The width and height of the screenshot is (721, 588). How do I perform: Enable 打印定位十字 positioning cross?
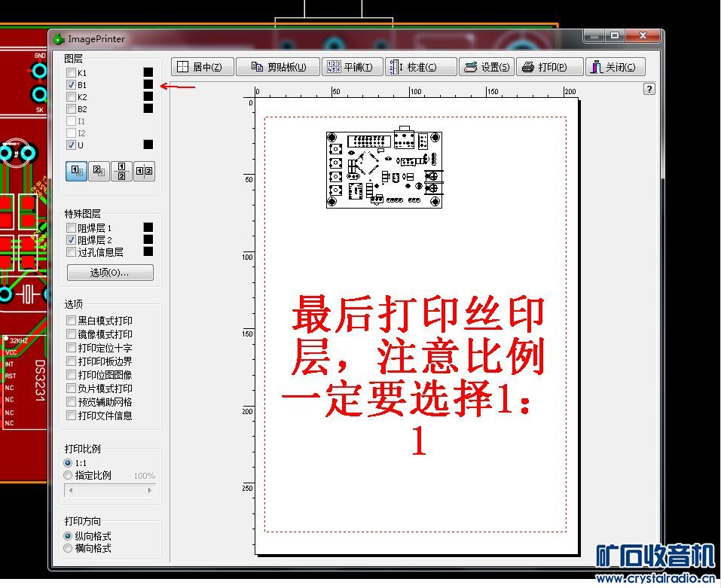click(71, 347)
